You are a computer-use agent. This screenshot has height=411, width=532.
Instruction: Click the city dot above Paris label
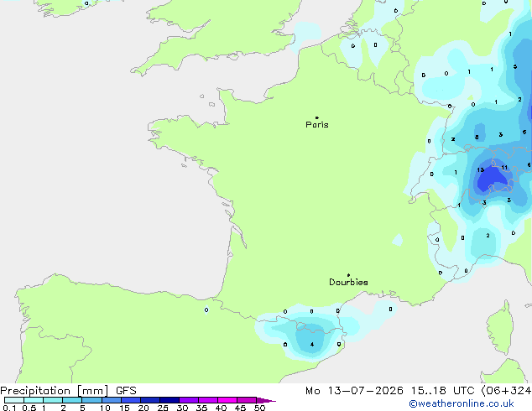tap(317, 117)
